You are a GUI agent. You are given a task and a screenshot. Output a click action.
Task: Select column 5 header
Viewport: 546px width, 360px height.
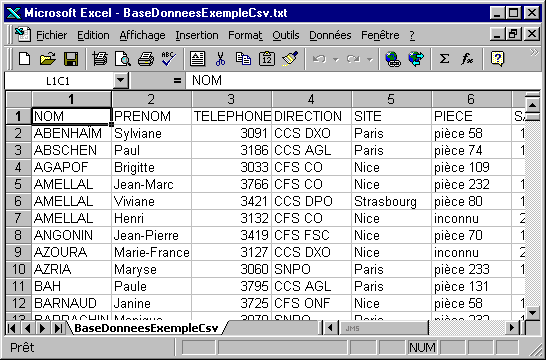point(391,99)
